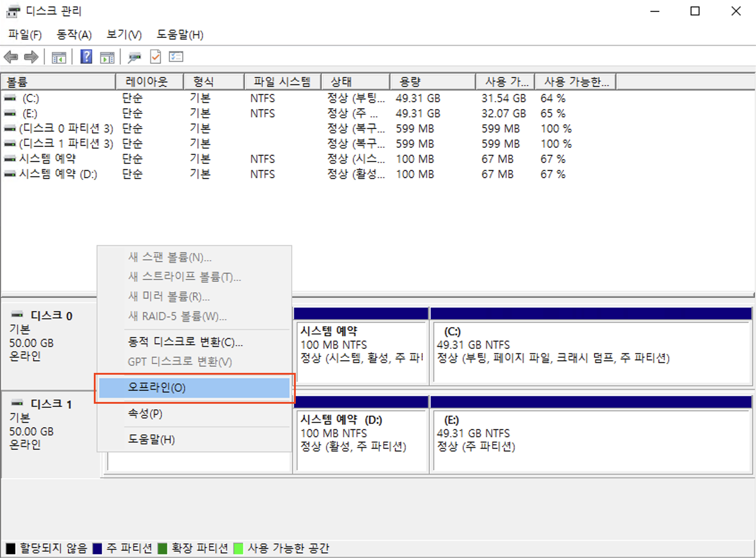Select the (C:) volume name in list
Image resolution: width=756 pixels, height=558 pixels.
tap(31, 98)
